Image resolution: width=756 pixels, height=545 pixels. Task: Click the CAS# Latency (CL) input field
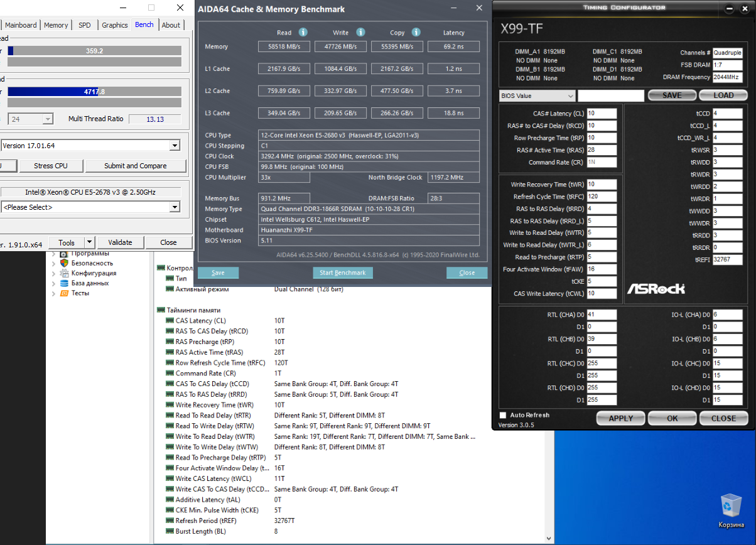[602, 114]
